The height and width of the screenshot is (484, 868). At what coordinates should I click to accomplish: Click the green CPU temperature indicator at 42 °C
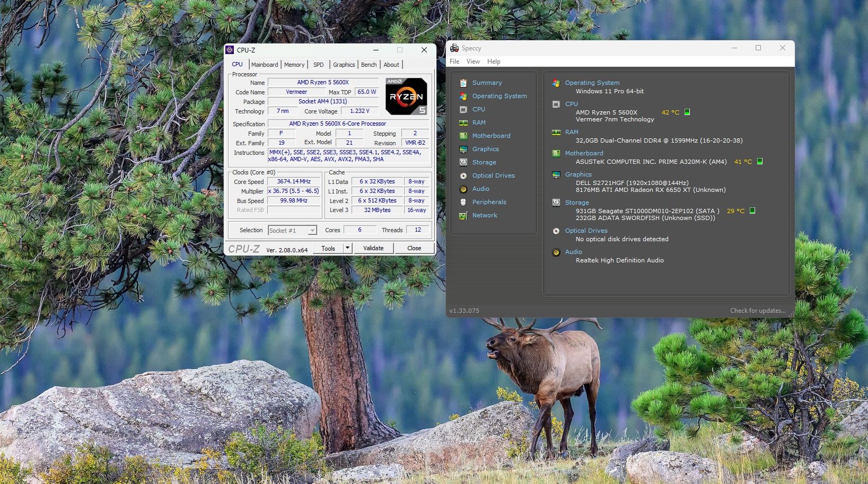[x=687, y=112]
